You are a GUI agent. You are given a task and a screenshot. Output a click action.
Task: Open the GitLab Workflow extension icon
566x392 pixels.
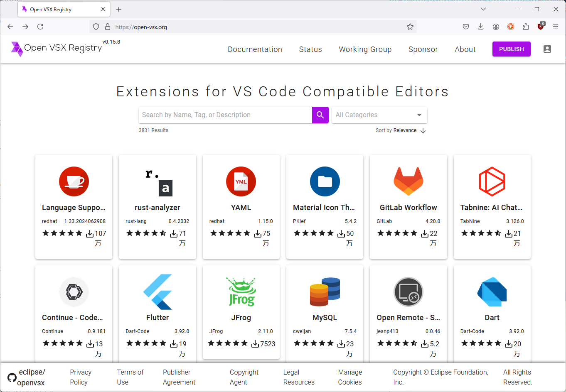point(408,181)
